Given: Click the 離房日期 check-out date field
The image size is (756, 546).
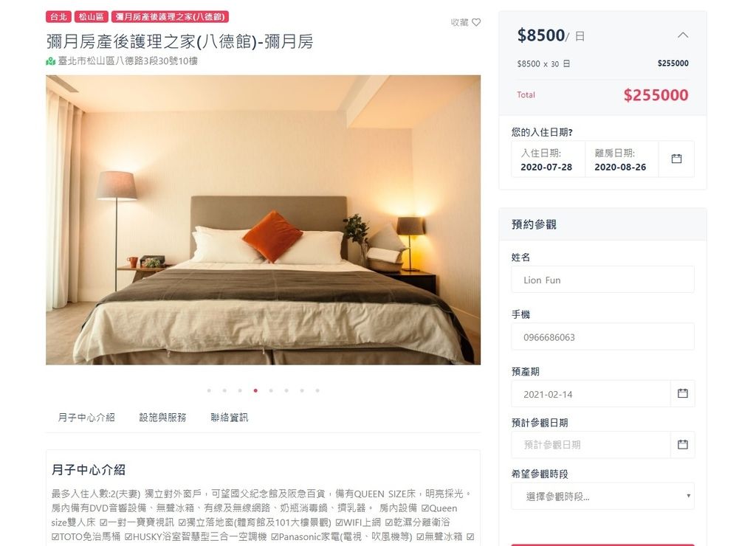Looking at the screenshot, I should (x=622, y=159).
